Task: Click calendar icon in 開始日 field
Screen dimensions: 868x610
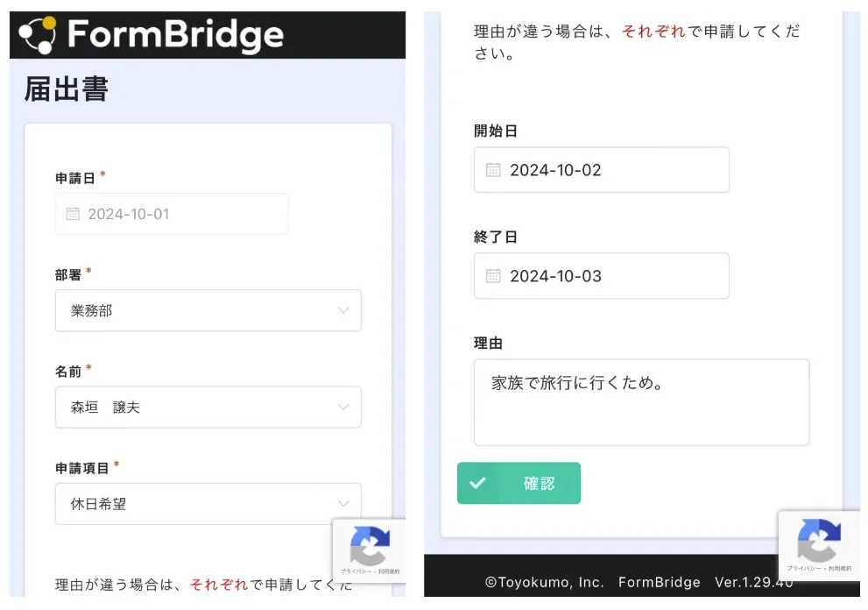Action: [x=493, y=170]
